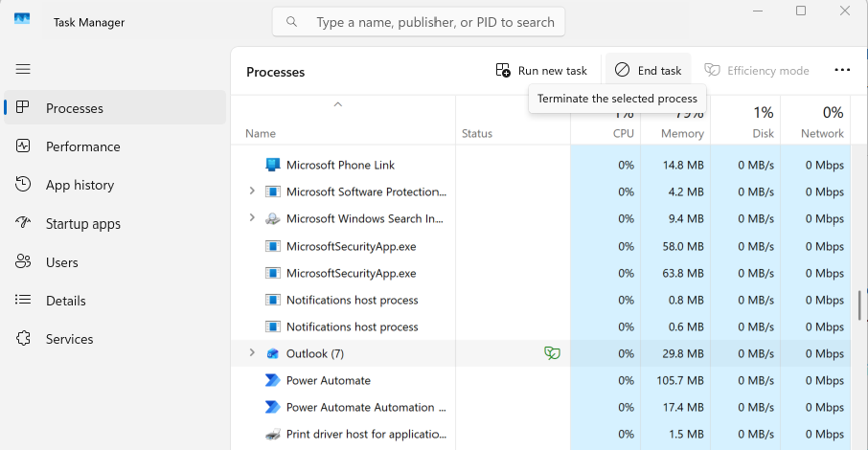This screenshot has height=450, width=868.
Task: Click the vertical scrollbar thumb
Action: pos(860,305)
